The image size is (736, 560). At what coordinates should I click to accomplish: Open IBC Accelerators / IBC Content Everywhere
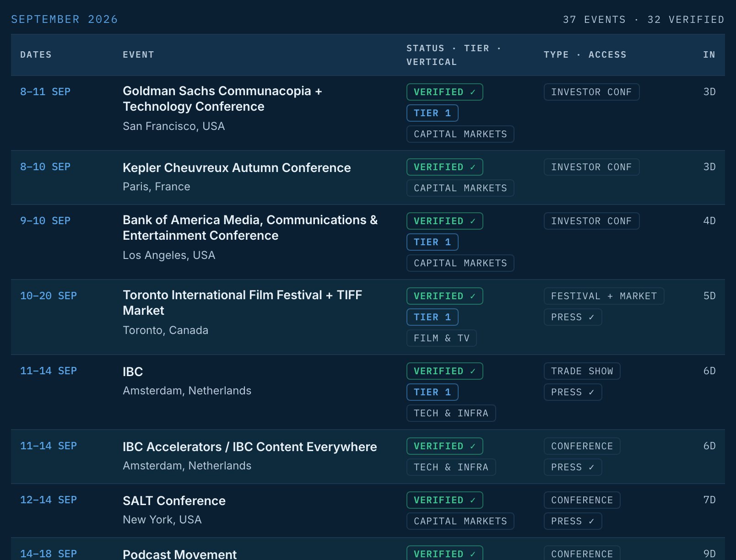(x=250, y=447)
